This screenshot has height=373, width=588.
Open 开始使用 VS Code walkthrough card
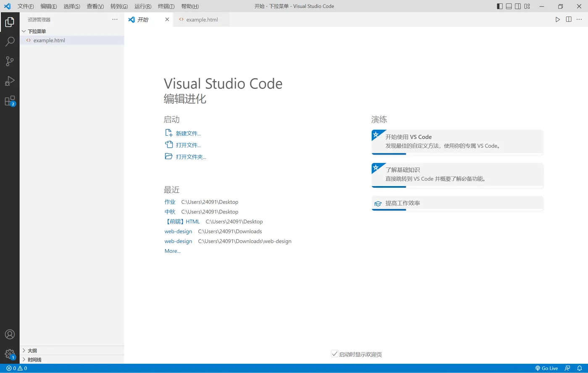point(458,142)
